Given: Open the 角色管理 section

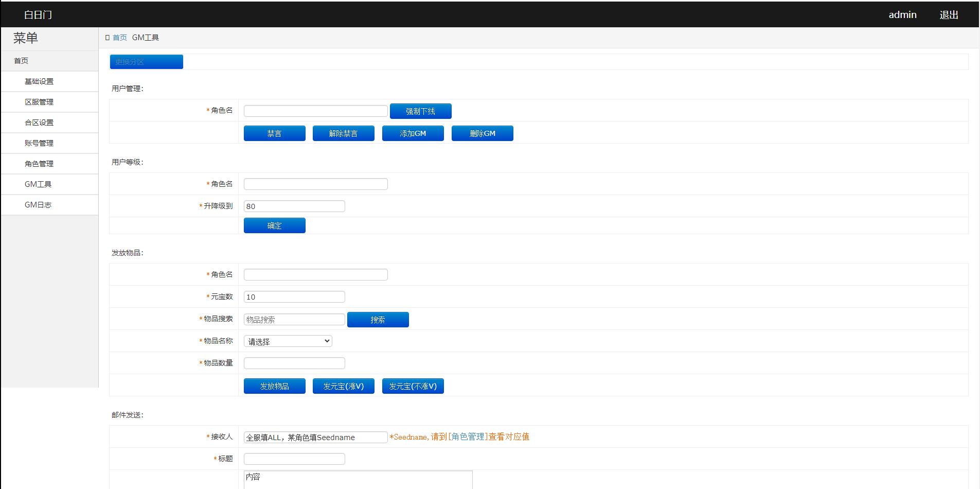Looking at the screenshot, I should (39, 163).
